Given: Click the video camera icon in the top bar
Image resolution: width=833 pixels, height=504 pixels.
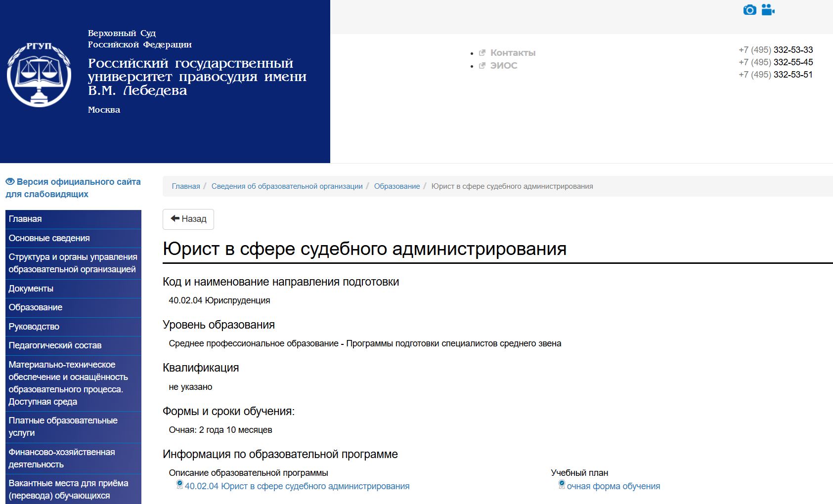Looking at the screenshot, I should pyautogui.click(x=768, y=10).
